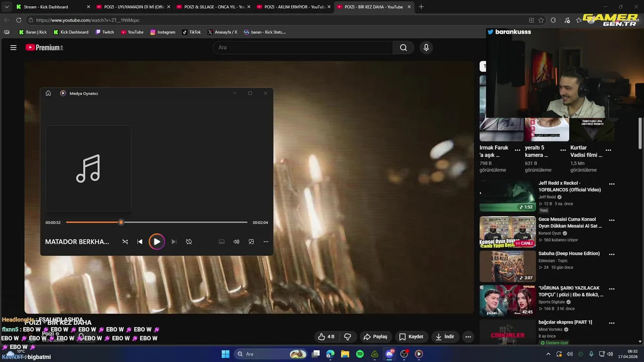Open the YouTube bookmark
644x362 pixels.
tap(132, 32)
